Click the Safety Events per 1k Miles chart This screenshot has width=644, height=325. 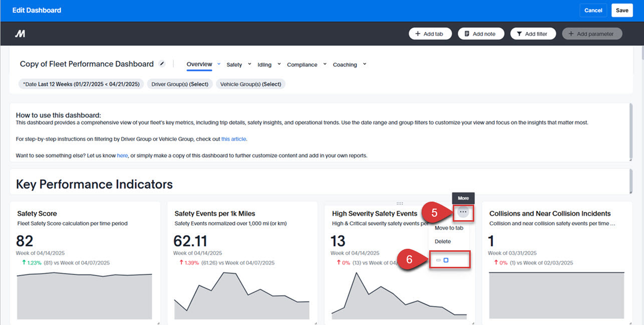242,296
